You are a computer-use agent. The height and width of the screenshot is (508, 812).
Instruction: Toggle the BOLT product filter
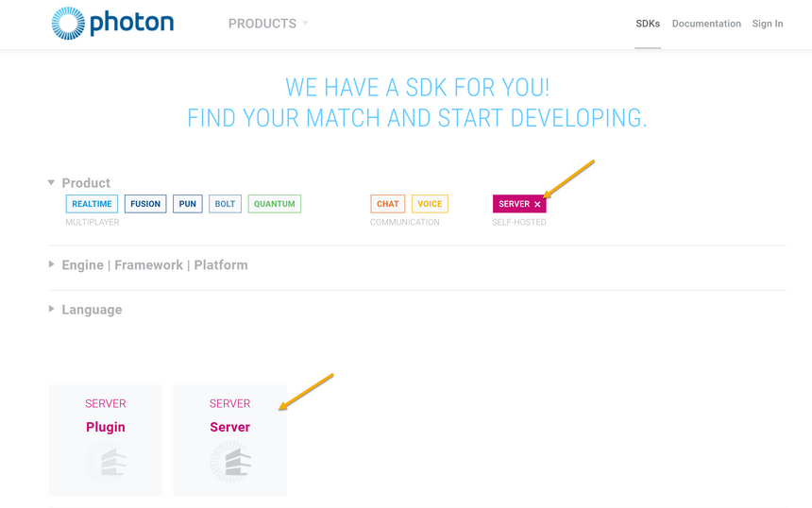pos(225,204)
